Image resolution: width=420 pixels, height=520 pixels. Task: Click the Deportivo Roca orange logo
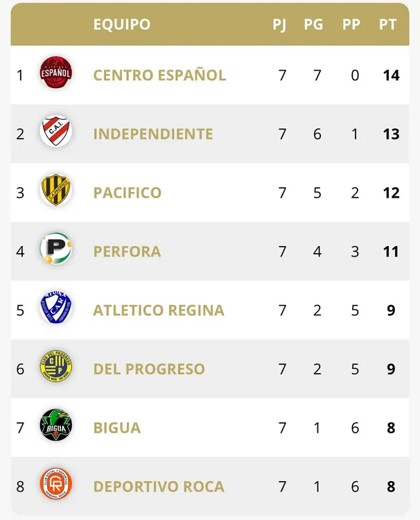click(x=56, y=485)
